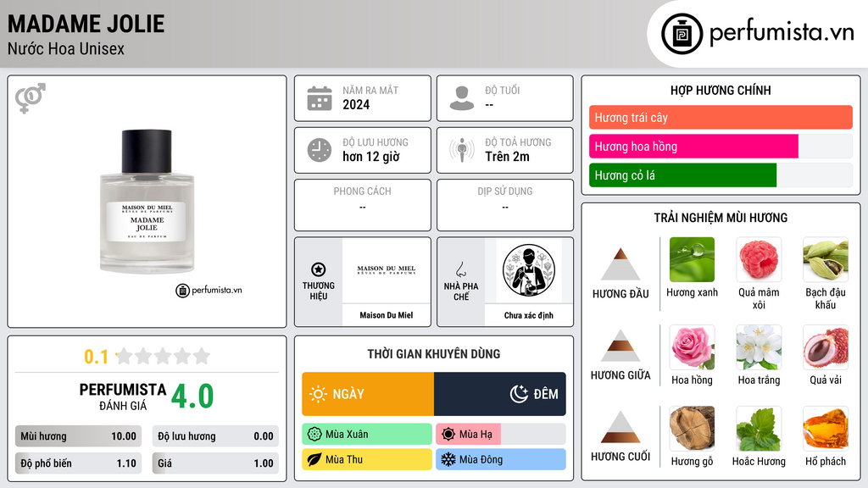The width and height of the screenshot is (868, 488).
Task: Click the Bạch đậu khấu cardamom image
Action: 826,259
